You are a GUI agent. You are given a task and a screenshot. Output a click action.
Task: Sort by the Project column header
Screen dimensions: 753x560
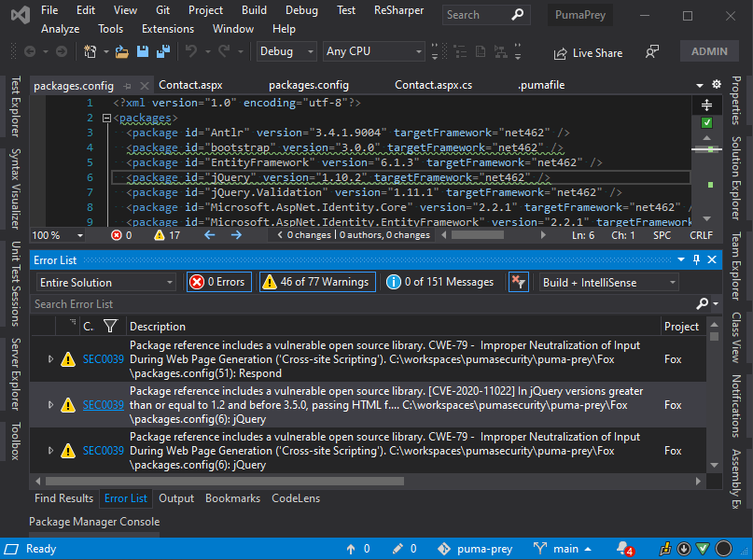click(681, 327)
